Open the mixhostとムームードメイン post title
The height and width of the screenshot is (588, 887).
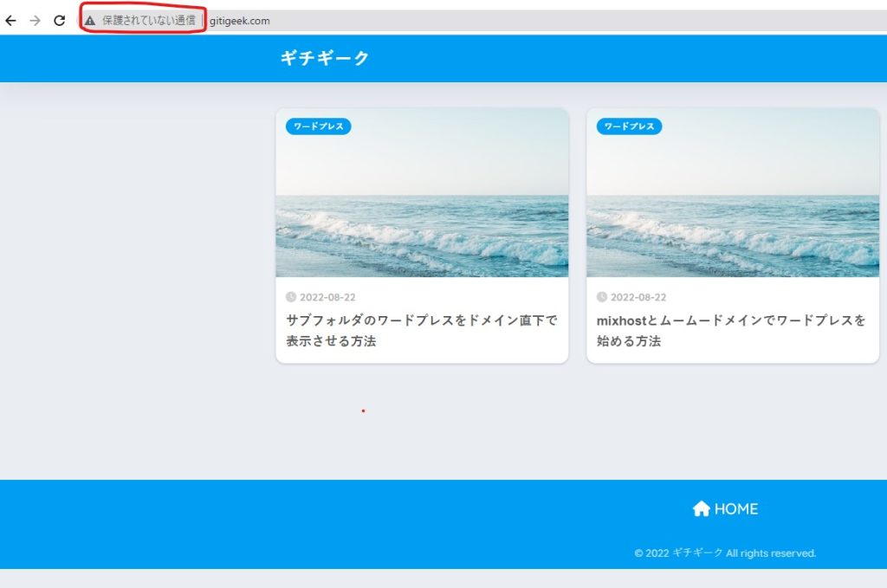tap(731, 331)
